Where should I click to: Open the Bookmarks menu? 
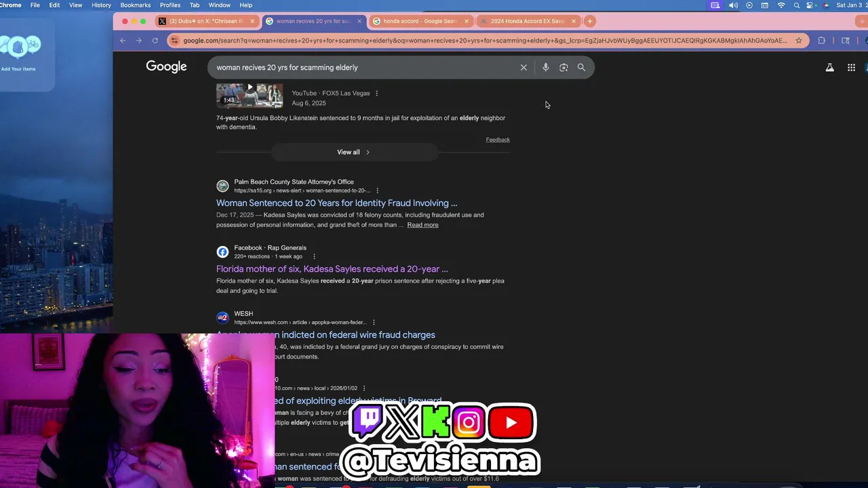[x=136, y=5]
